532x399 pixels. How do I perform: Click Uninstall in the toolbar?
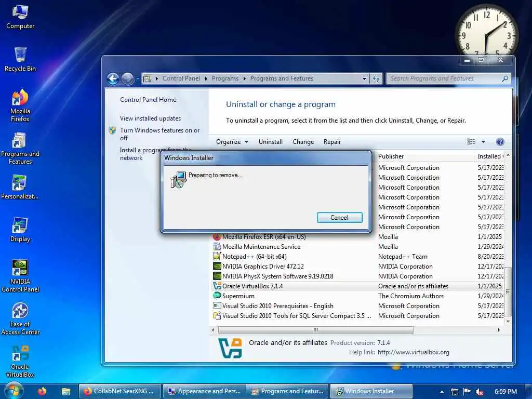tap(270, 142)
